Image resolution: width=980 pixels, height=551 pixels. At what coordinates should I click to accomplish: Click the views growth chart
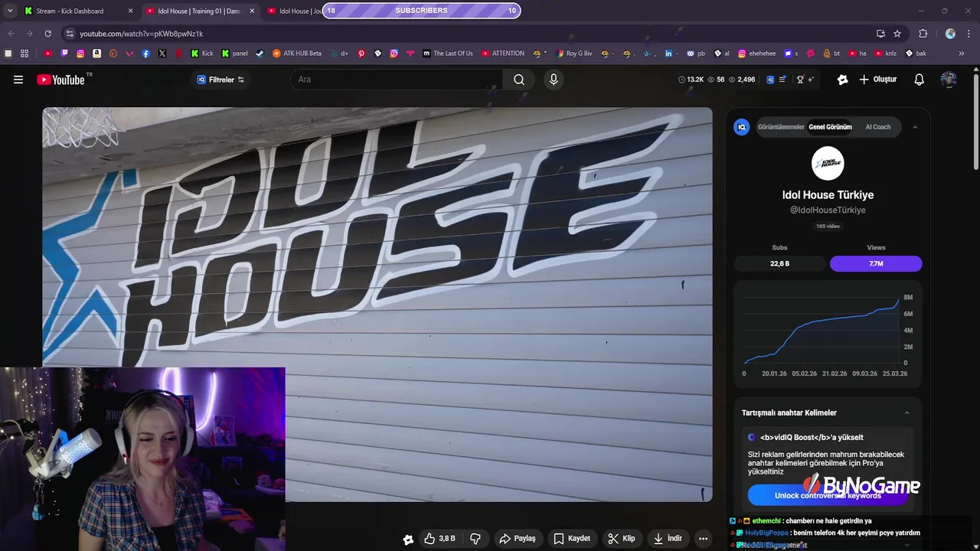(x=828, y=334)
